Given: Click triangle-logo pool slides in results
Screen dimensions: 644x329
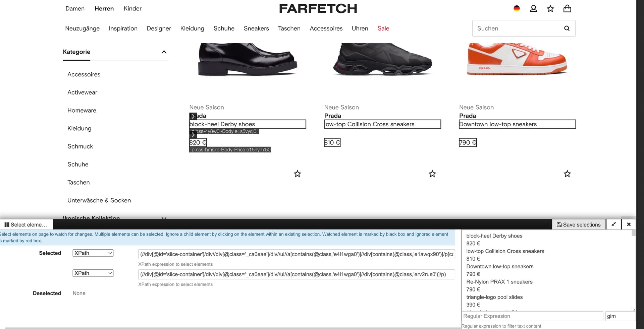Looking at the screenshot, I should pos(494,297).
